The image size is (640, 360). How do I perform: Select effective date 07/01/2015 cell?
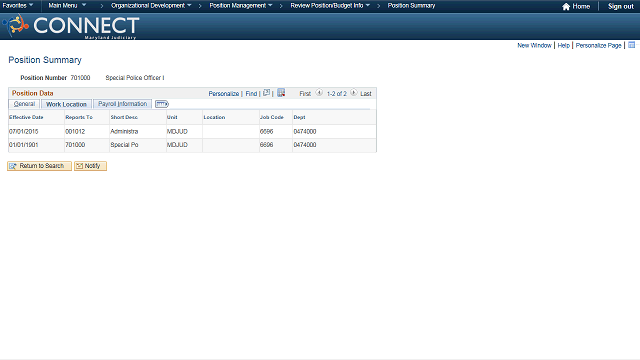(x=24, y=131)
